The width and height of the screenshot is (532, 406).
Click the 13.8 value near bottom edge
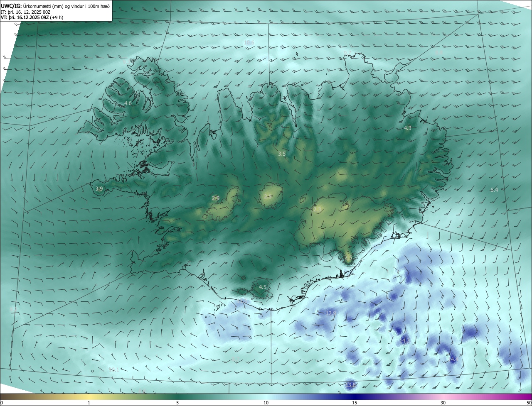tap(351, 385)
